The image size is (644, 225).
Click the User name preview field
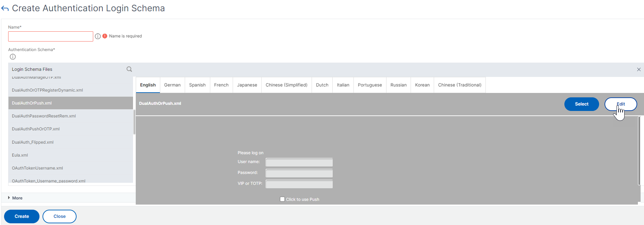[299, 162]
